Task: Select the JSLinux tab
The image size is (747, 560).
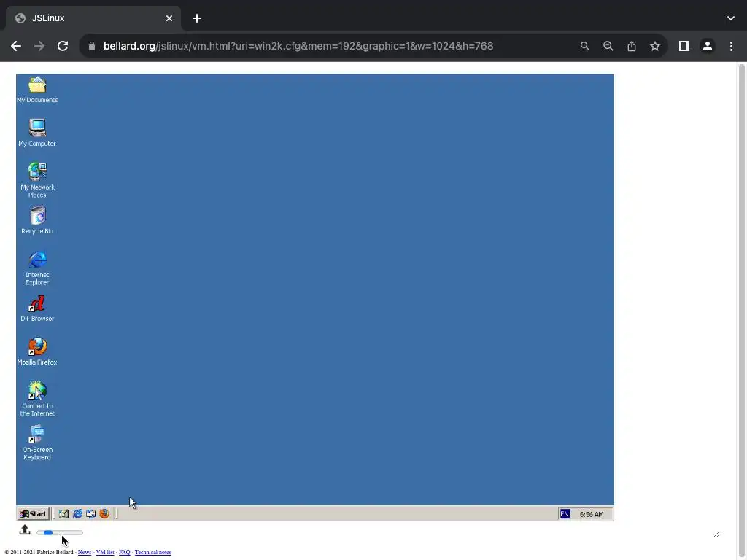Action: coord(93,18)
